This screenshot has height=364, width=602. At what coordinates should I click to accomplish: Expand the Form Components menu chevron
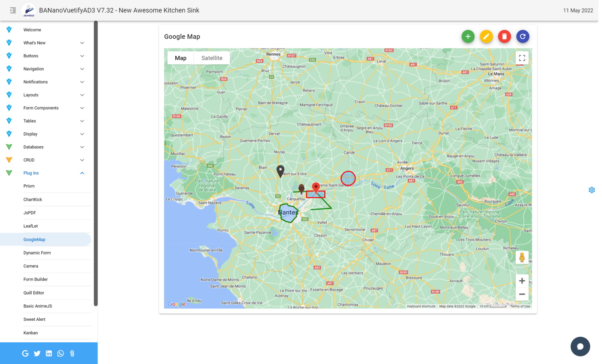82,108
